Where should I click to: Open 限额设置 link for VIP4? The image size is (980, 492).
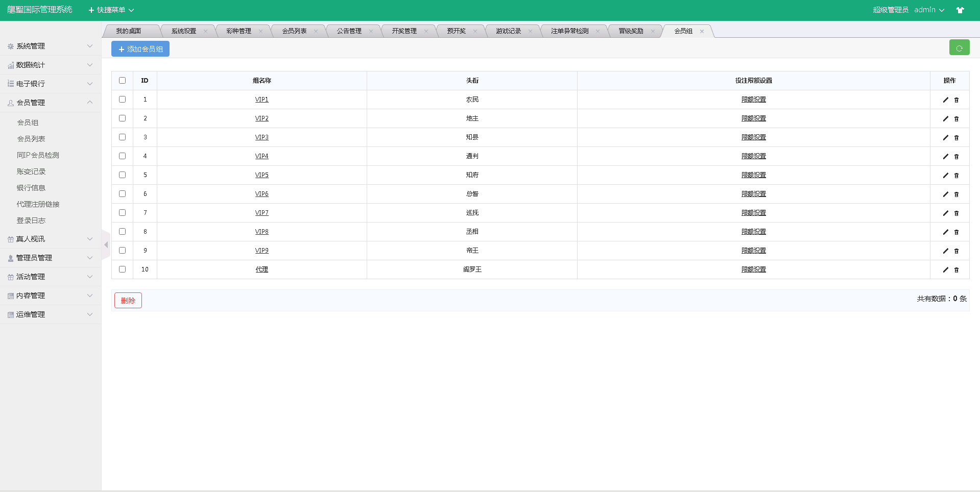click(753, 156)
